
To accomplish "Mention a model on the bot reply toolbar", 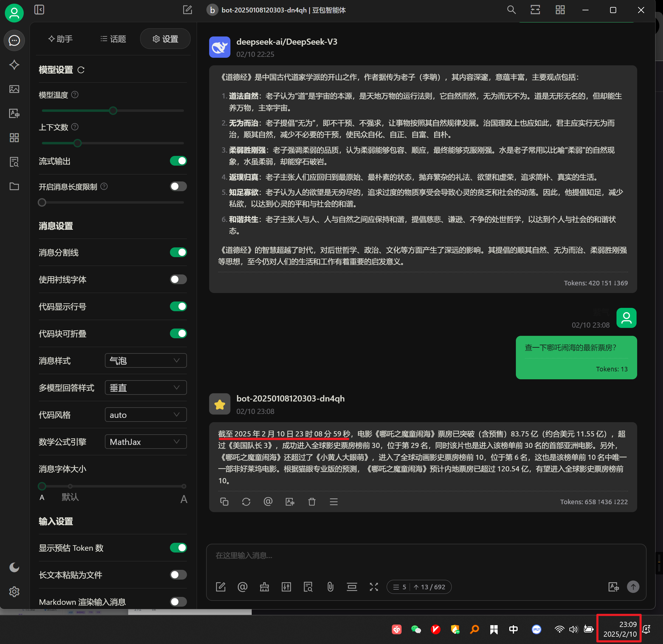I will pyautogui.click(x=268, y=501).
